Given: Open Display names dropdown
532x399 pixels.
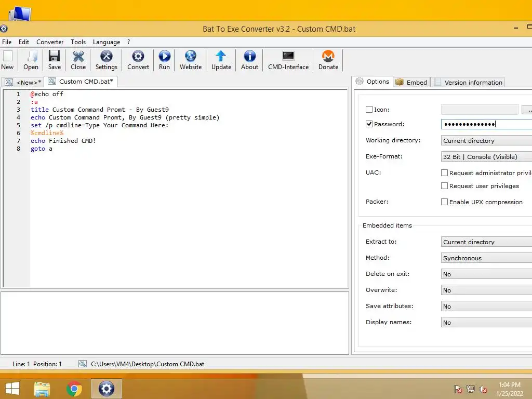Looking at the screenshot, I should (486, 322).
